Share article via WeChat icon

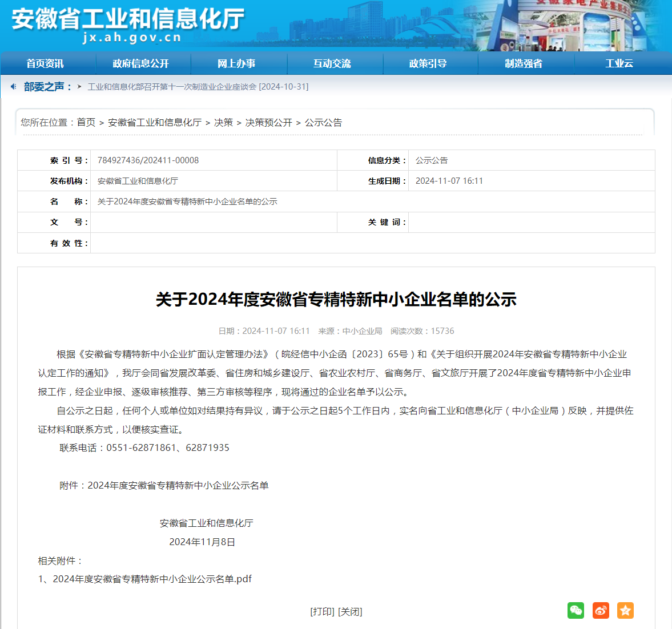[576, 610]
